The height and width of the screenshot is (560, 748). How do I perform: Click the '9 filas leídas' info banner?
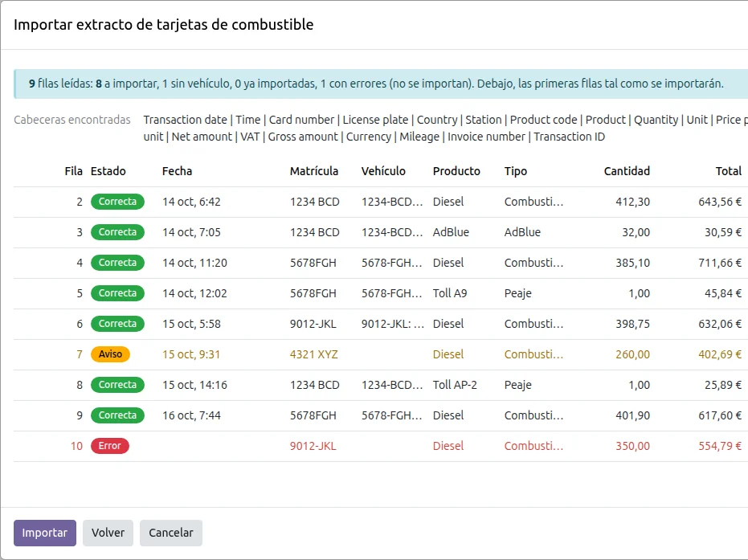click(x=381, y=84)
